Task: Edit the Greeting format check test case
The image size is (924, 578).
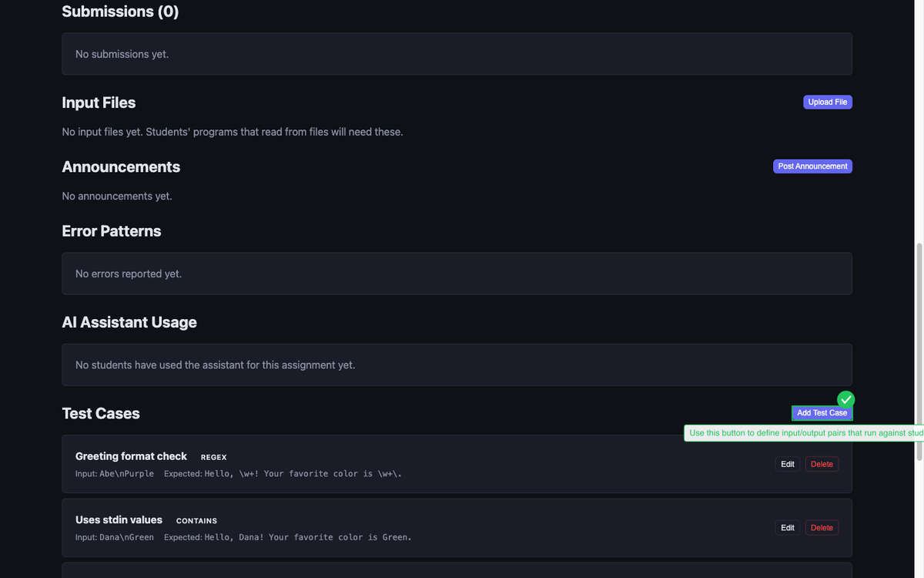Action: click(x=787, y=463)
